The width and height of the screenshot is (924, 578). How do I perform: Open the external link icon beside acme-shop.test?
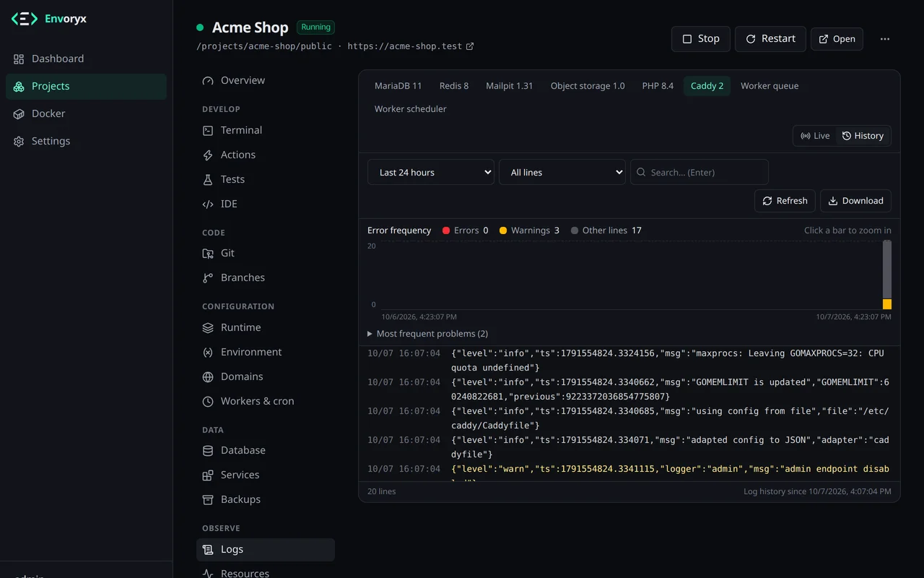click(x=470, y=46)
